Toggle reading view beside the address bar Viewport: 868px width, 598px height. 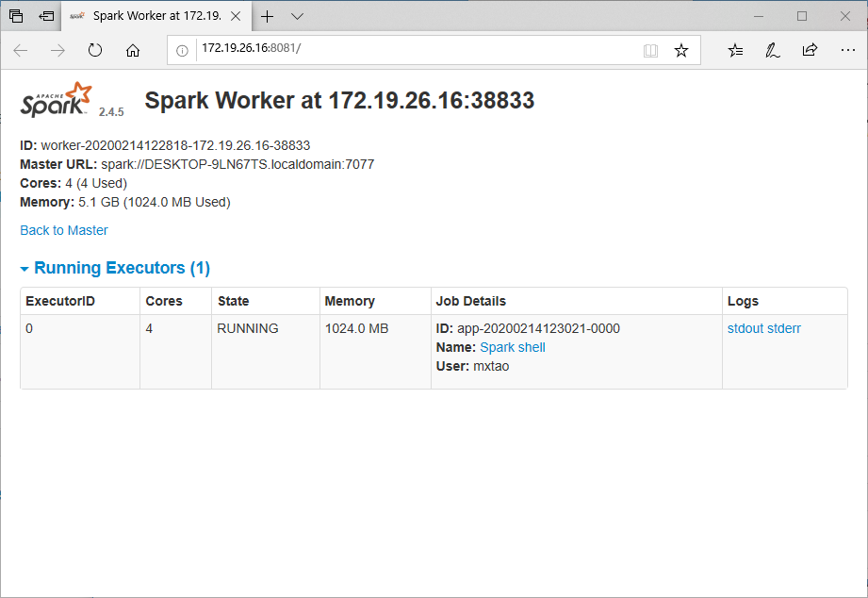click(650, 50)
